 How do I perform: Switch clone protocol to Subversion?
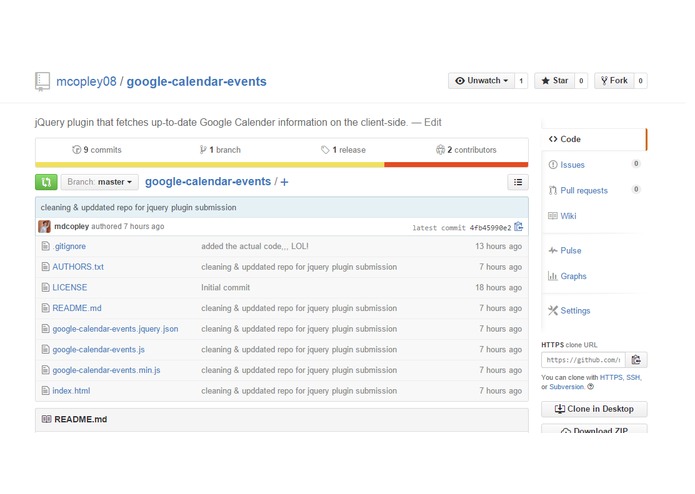pyautogui.click(x=567, y=387)
